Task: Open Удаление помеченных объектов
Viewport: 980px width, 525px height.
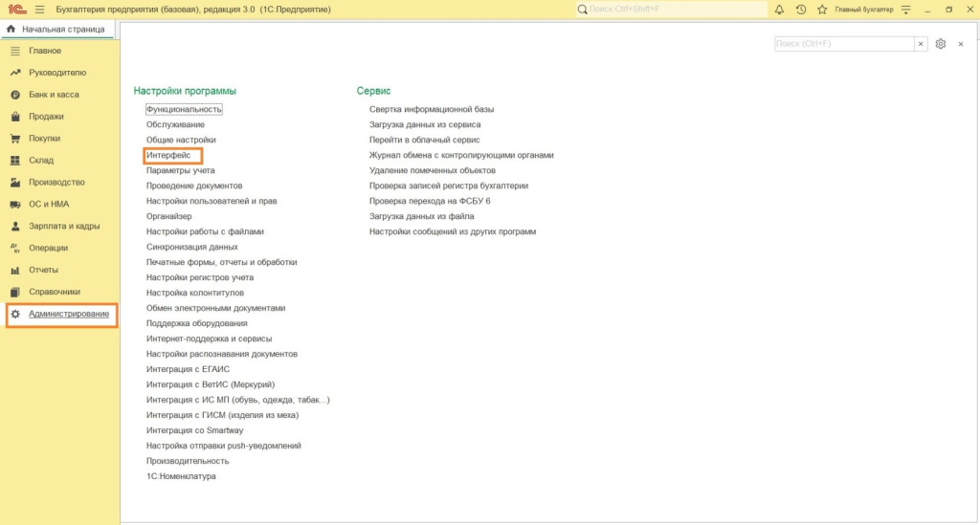Action: pyautogui.click(x=433, y=170)
